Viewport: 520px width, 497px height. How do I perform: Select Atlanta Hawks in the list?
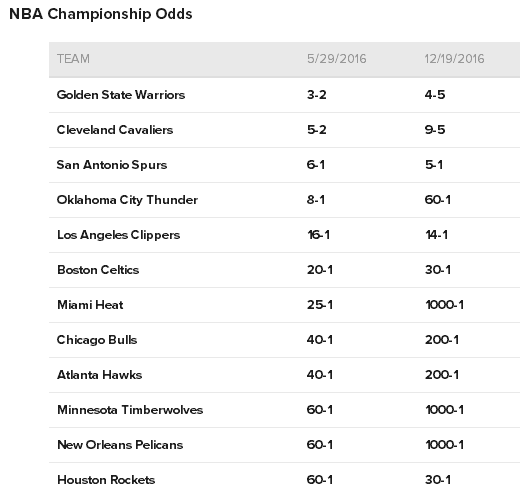(100, 375)
